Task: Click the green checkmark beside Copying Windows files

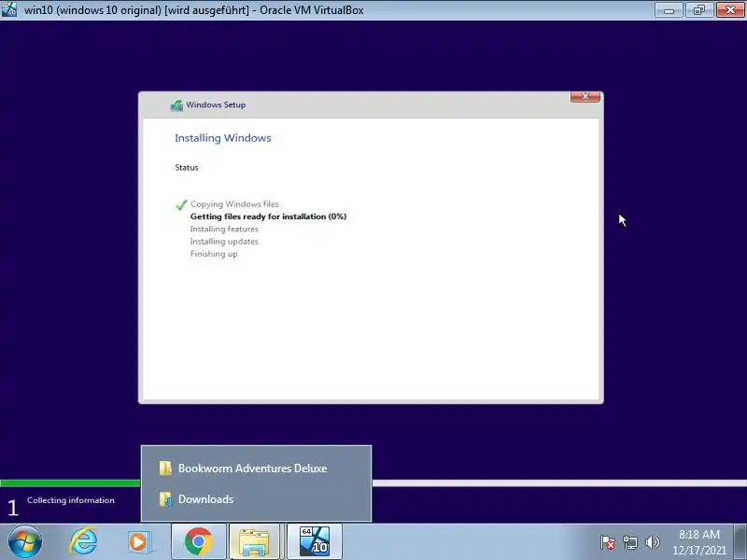Action: 181,204
